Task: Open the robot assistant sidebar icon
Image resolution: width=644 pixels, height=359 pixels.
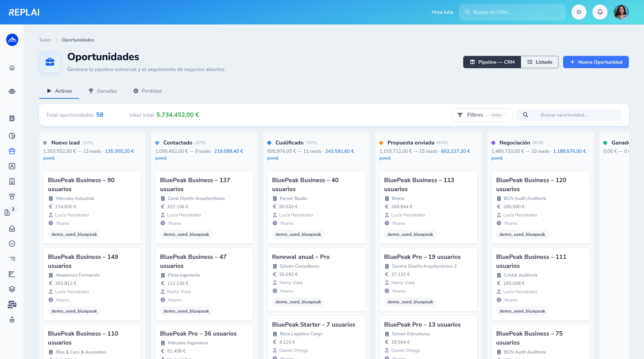Action: point(12,91)
